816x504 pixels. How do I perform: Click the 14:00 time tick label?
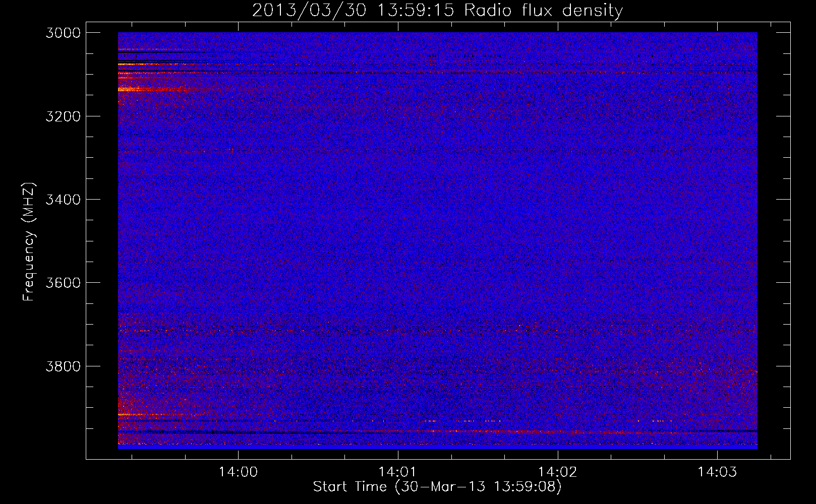[238, 472]
